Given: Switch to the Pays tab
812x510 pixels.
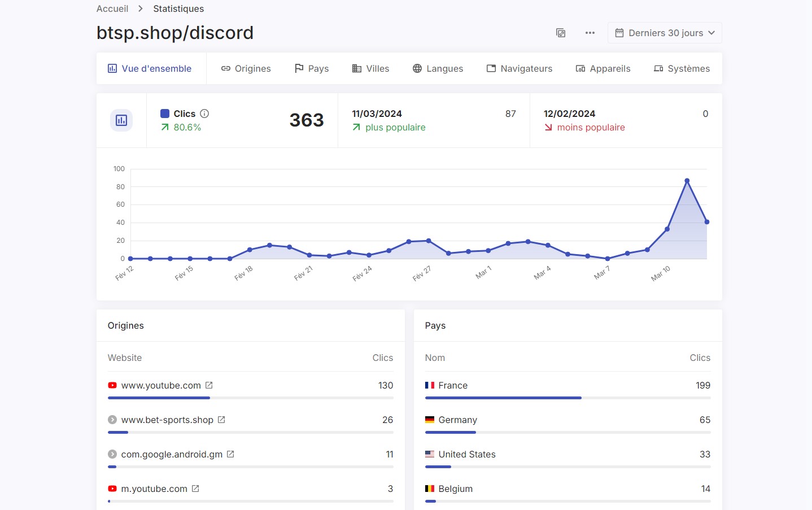Looking at the screenshot, I should (312, 68).
